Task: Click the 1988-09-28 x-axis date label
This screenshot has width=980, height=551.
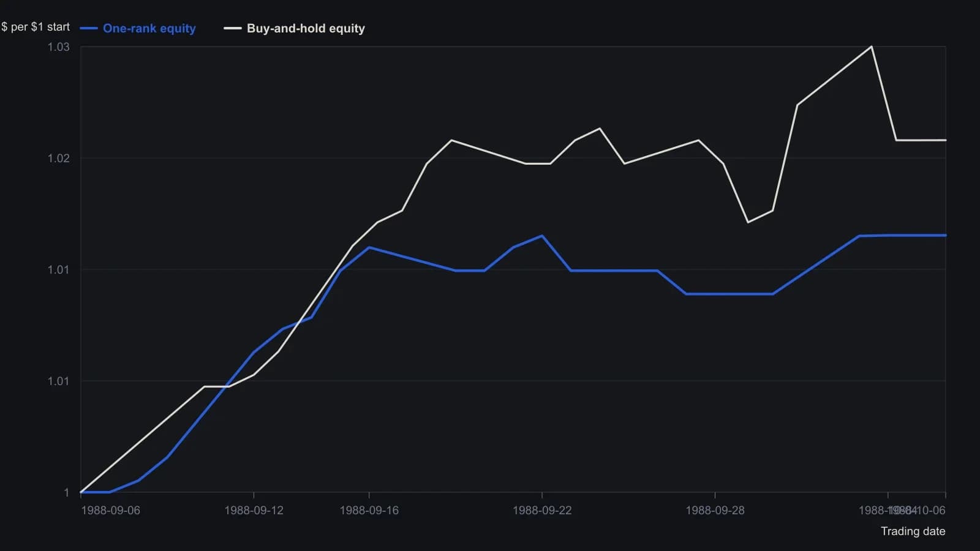Action: [715, 510]
